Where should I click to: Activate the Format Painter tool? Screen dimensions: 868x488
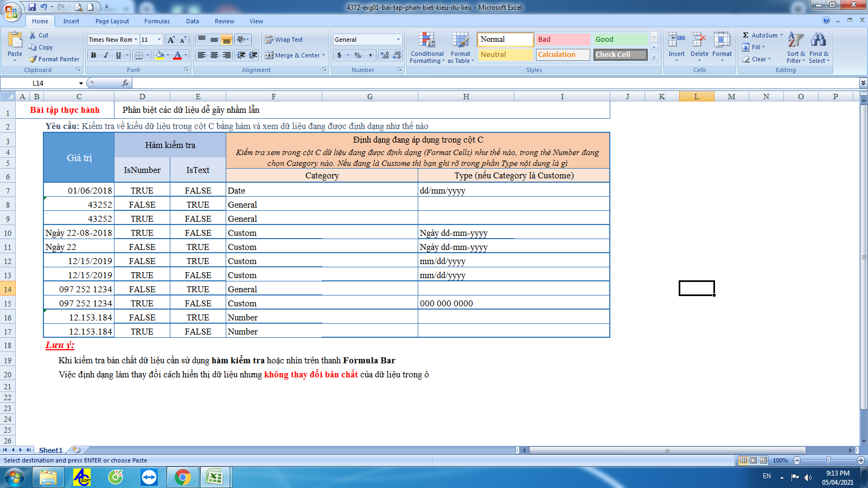pyautogui.click(x=54, y=59)
